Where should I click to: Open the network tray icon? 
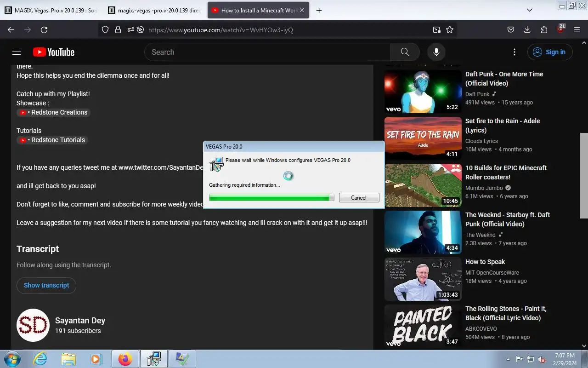pyautogui.click(x=531, y=359)
